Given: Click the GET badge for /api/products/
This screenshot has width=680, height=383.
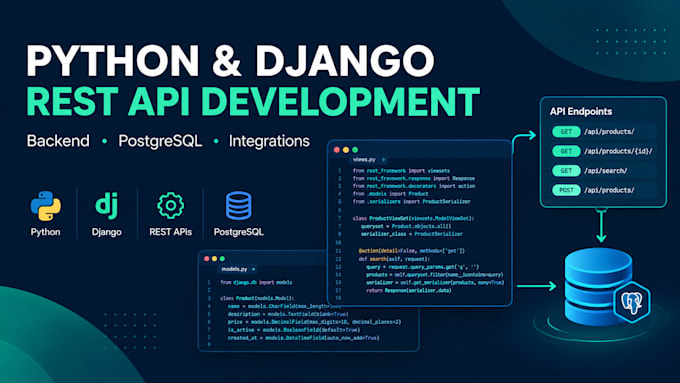Looking at the screenshot, I should point(566,131).
